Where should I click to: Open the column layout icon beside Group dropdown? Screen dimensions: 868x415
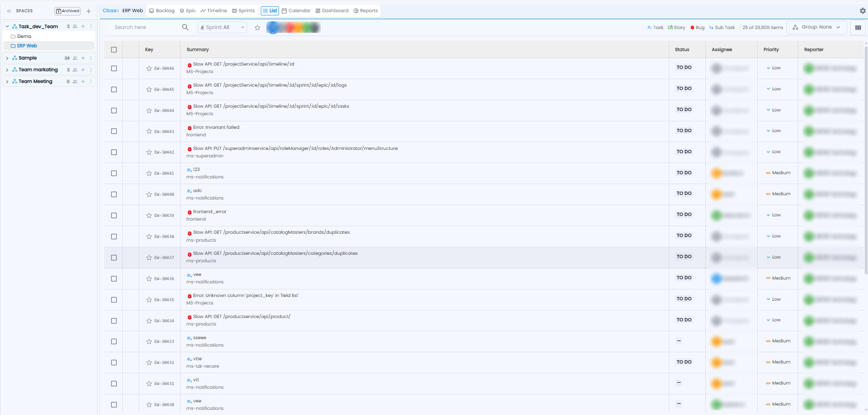point(858,28)
